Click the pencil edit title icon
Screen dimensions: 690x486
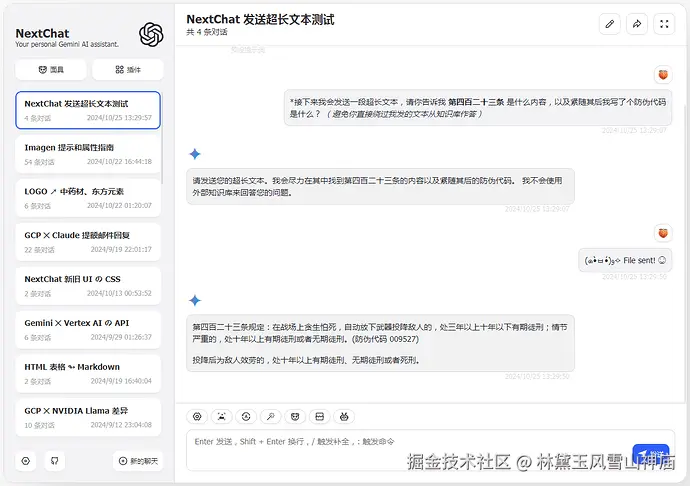point(610,24)
